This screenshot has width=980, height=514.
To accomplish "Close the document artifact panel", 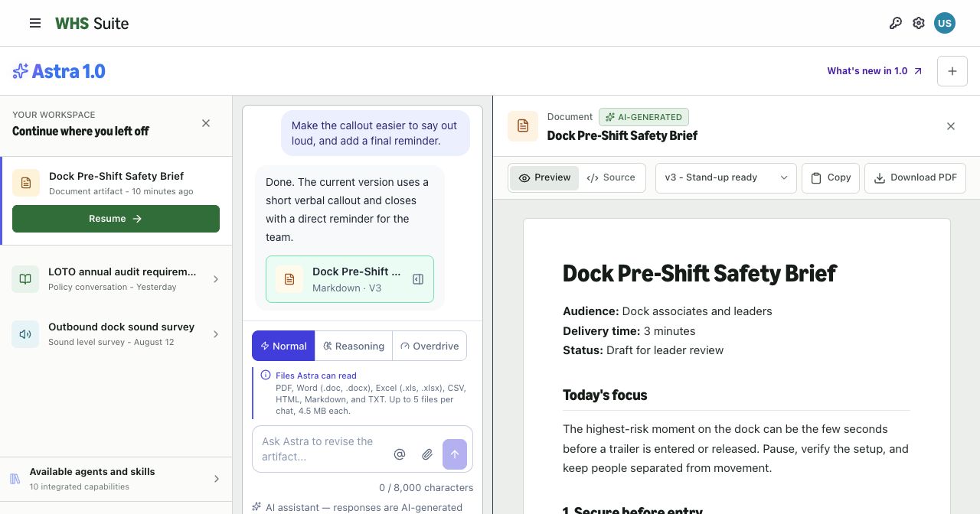I will tap(951, 126).
